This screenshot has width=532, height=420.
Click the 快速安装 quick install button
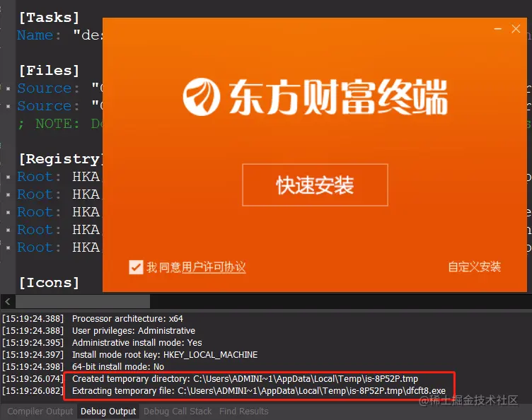click(315, 185)
